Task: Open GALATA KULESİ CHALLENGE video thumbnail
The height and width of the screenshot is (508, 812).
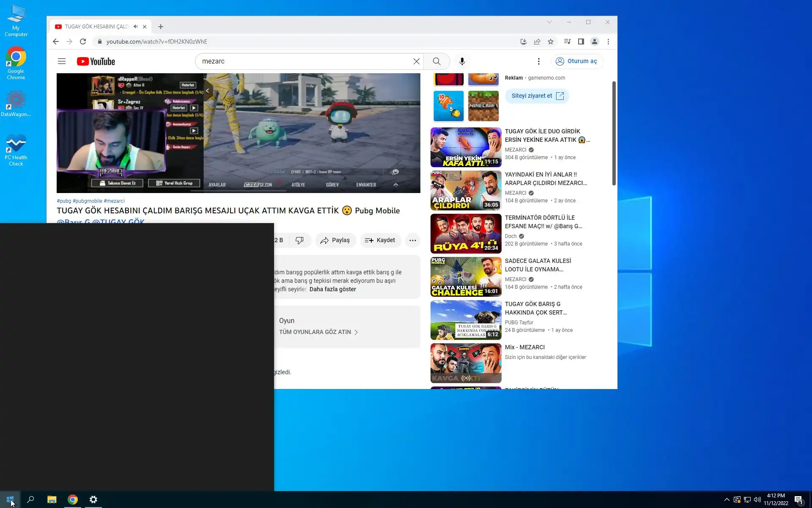Action: 466,277
